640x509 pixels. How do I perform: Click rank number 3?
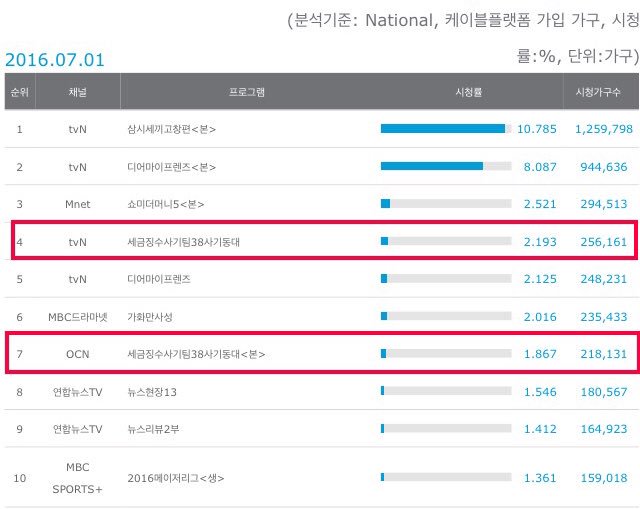(20, 204)
